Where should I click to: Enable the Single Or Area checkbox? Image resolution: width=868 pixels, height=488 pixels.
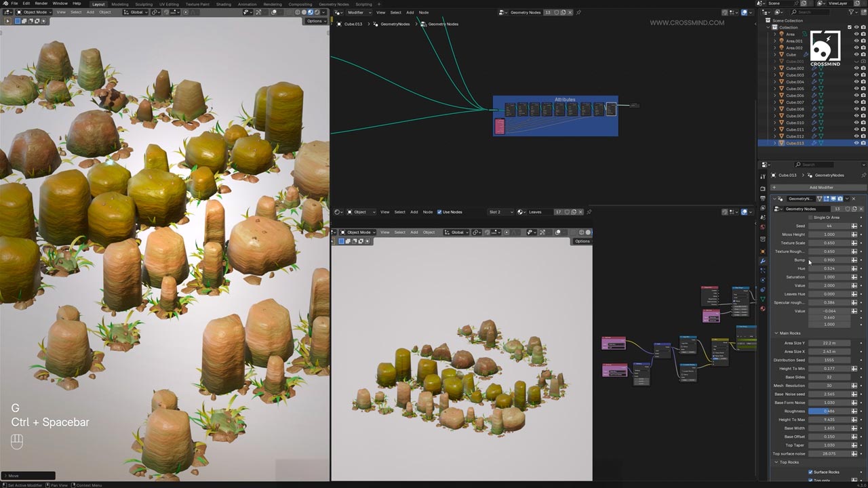pos(810,218)
